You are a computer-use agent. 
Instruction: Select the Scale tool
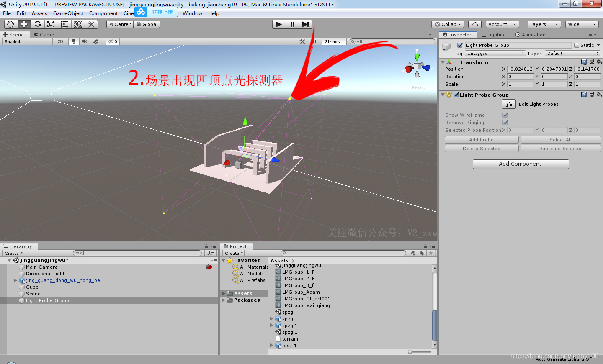coord(51,24)
